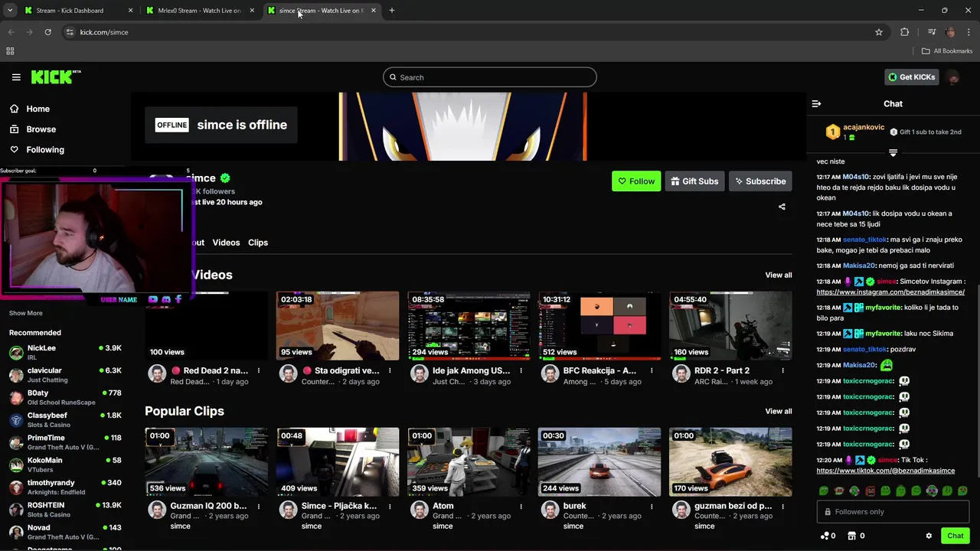Open the All Bookmarks folder
The image size is (980, 551).
point(947,51)
